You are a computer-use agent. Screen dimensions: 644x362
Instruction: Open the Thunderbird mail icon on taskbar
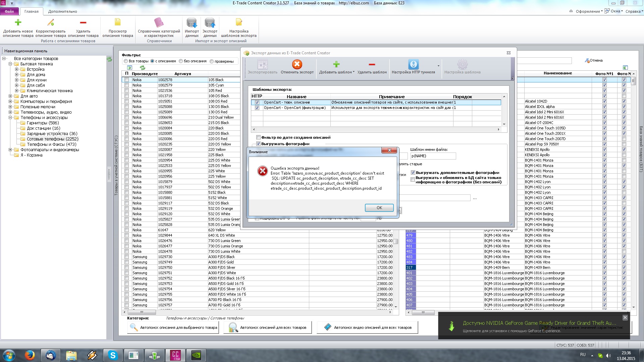coord(51,355)
